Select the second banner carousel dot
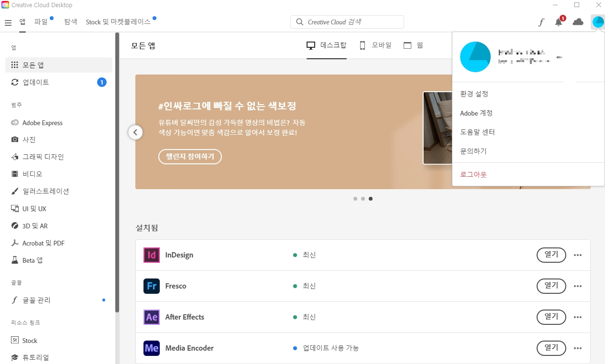Screen dimensions: 605x364 363,199
